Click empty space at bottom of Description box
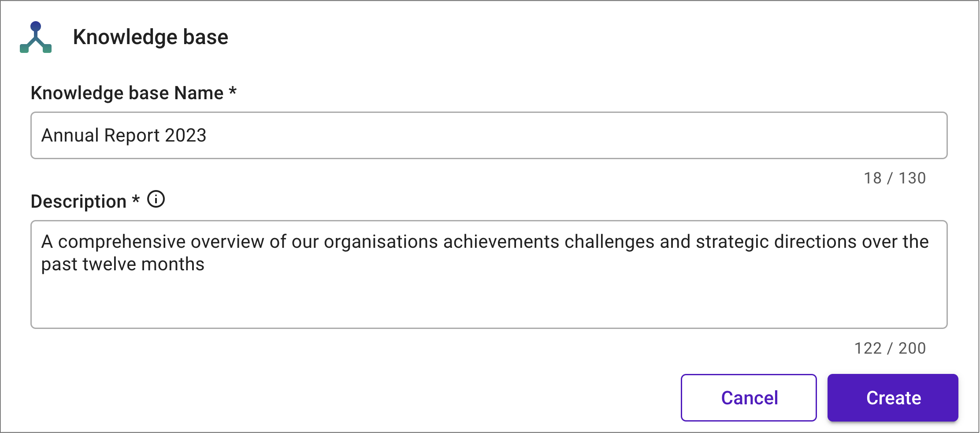 (x=489, y=304)
